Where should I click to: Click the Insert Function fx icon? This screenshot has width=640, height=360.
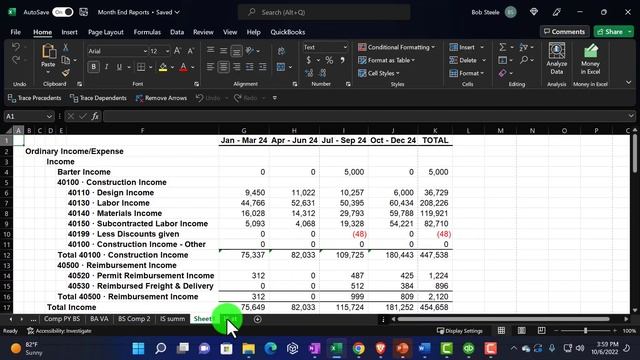click(x=95, y=117)
